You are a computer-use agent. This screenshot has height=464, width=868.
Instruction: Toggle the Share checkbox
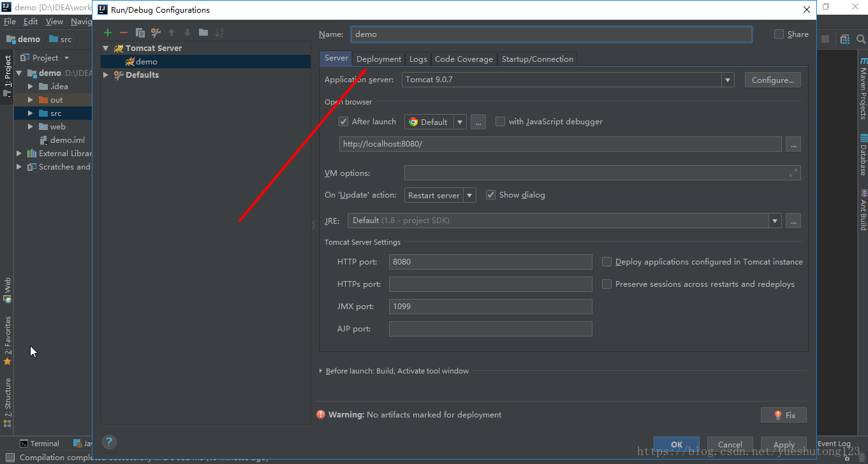pyautogui.click(x=779, y=34)
